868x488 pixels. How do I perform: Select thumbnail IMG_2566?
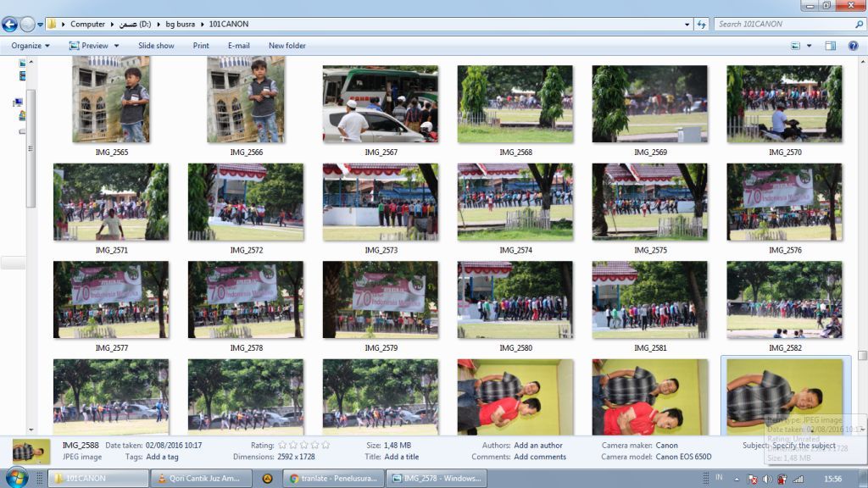[246, 99]
